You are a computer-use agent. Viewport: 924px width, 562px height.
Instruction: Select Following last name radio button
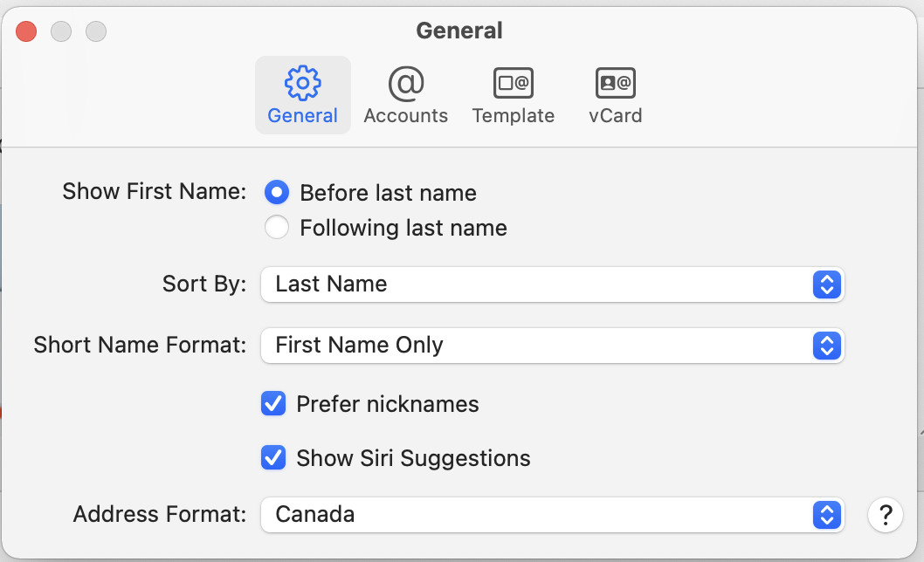tap(277, 228)
